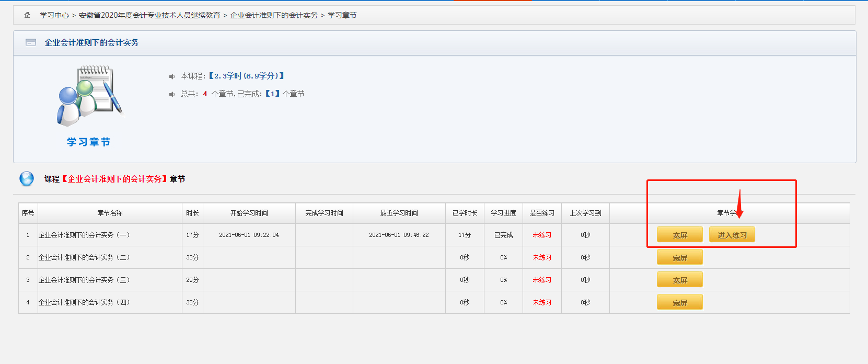Click chapter name 企业会计准则下的会计实务（二）
The image size is (868, 364).
84,257
